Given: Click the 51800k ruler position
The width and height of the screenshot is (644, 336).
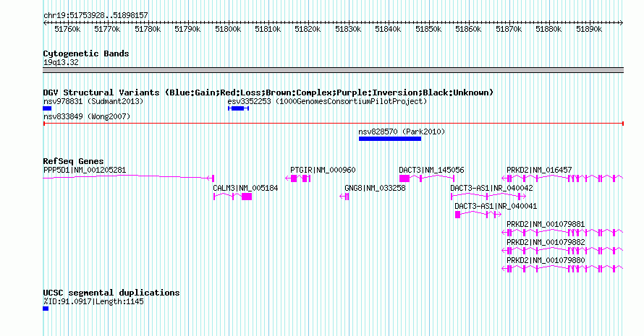Looking at the screenshot, I should tap(228, 29).
